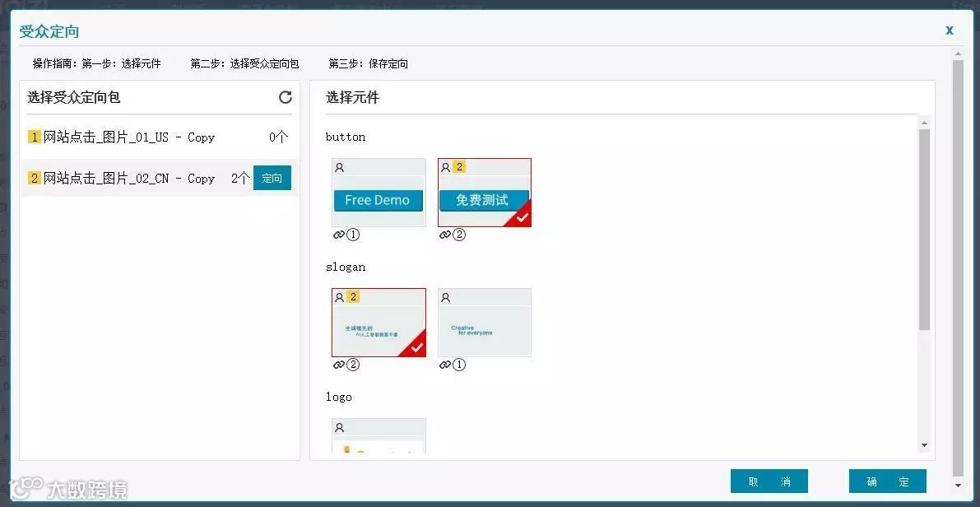Click the person icon on the logo element
This screenshot has height=507, width=980.
pyautogui.click(x=340, y=427)
